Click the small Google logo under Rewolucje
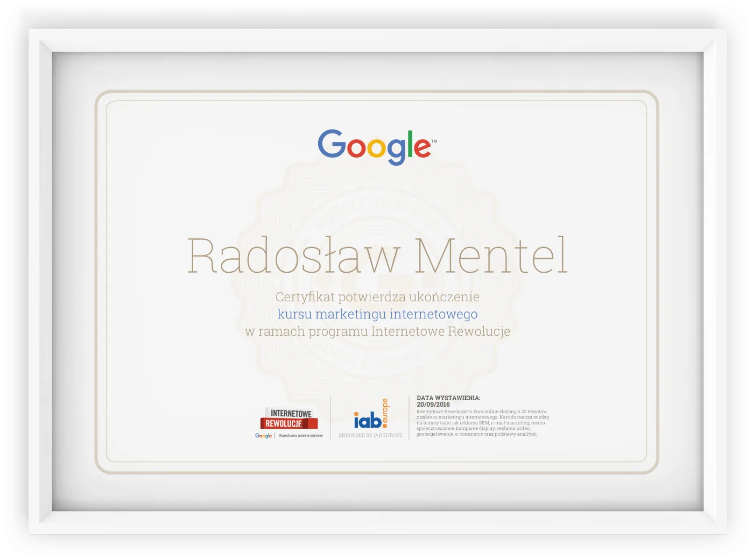 [263, 436]
